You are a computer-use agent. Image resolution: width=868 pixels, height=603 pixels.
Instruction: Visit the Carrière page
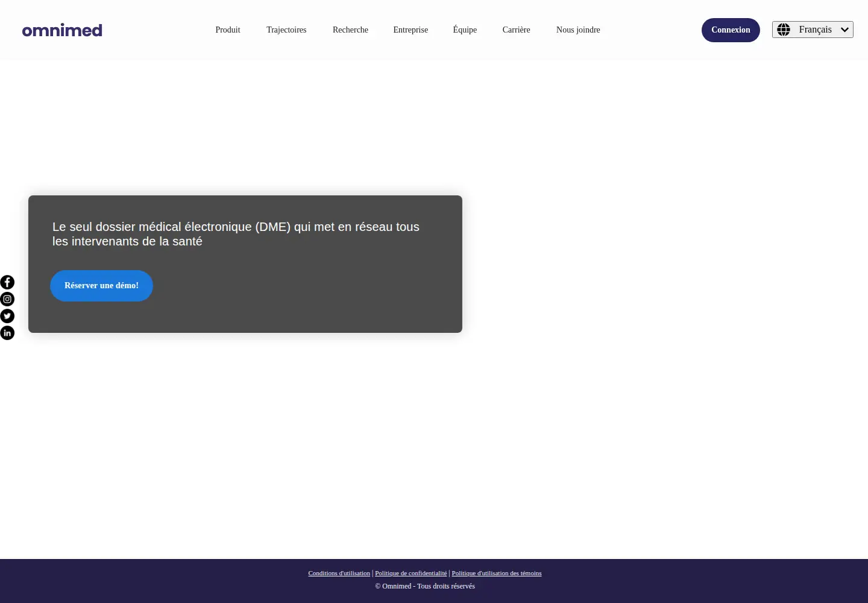517,30
